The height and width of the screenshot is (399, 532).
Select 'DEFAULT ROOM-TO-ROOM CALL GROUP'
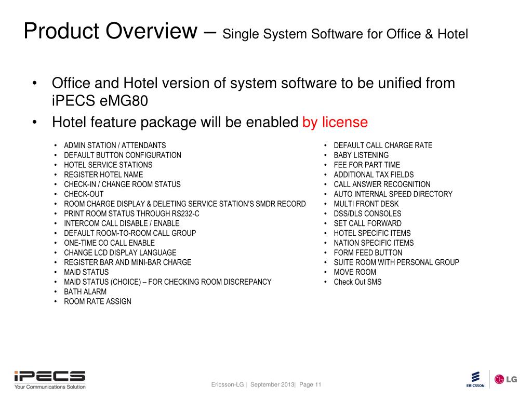[130, 233]
